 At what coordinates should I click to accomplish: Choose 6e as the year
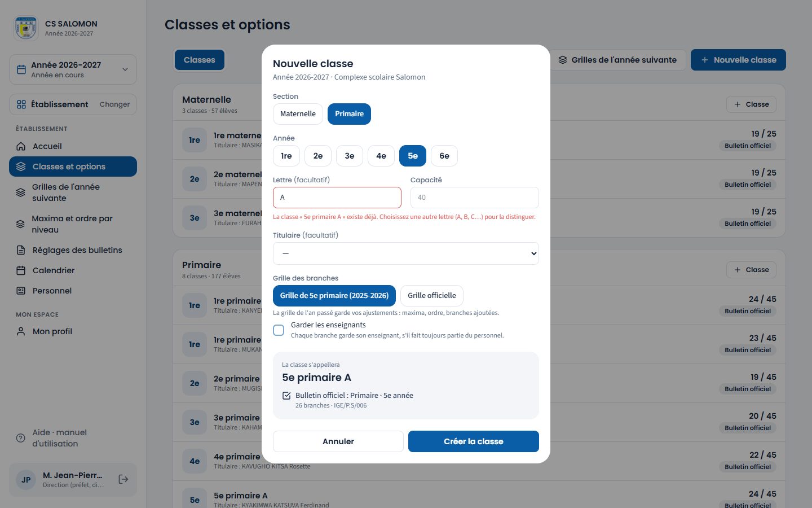[444, 156]
